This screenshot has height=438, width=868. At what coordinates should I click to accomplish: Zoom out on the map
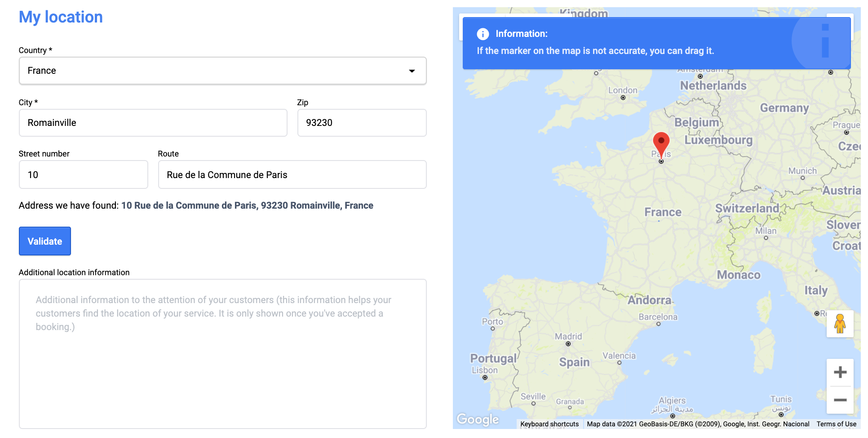coord(839,400)
